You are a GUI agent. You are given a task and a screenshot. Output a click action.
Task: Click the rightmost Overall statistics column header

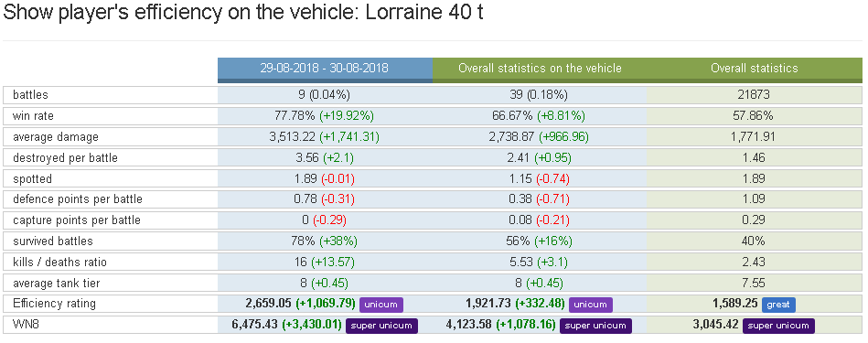(755, 70)
